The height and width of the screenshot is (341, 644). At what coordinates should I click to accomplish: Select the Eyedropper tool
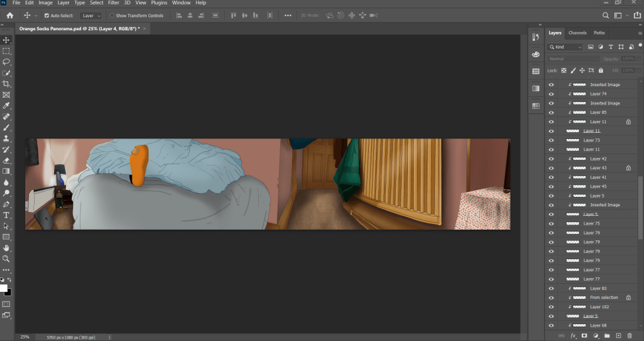point(6,106)
